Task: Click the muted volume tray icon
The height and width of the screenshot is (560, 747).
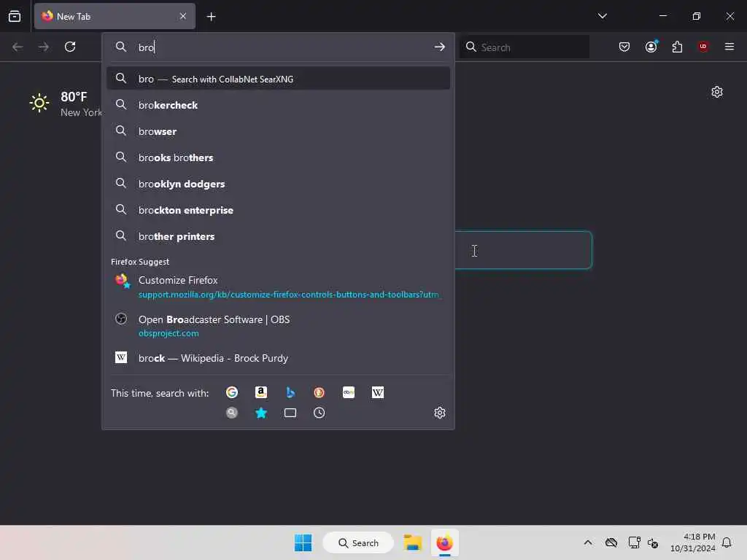Action: click(x=653, y=542)
